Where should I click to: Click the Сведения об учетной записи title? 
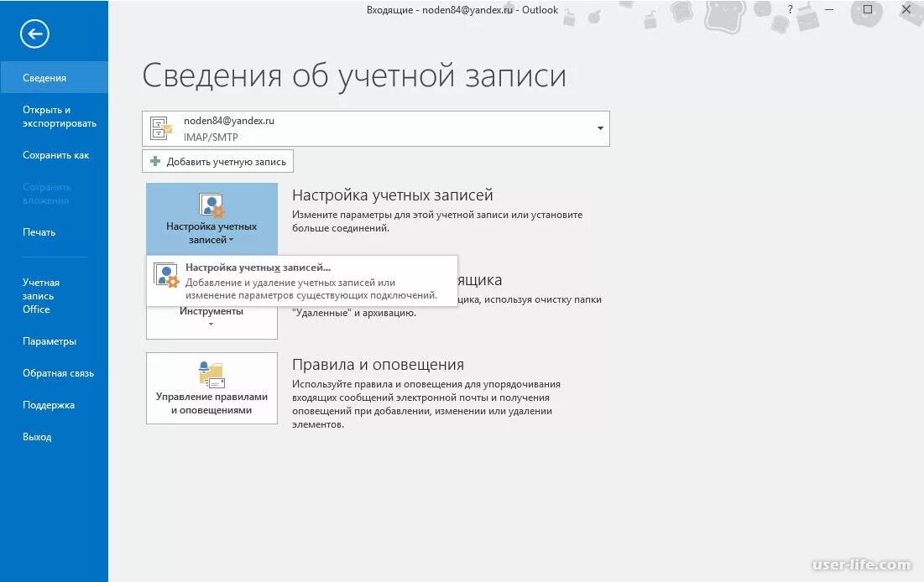354,76
